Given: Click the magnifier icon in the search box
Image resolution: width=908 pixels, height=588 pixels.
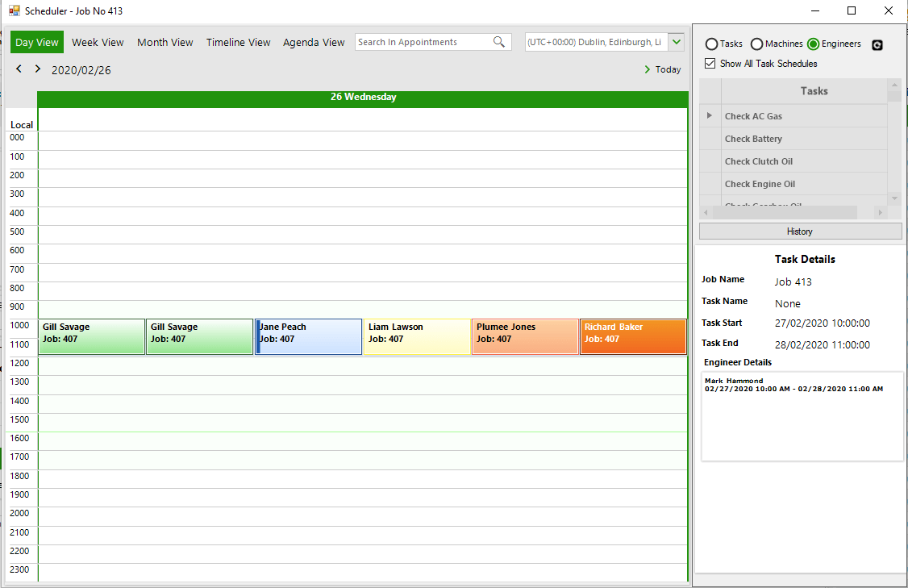Looking at the screenshot, I should point(499,41).
